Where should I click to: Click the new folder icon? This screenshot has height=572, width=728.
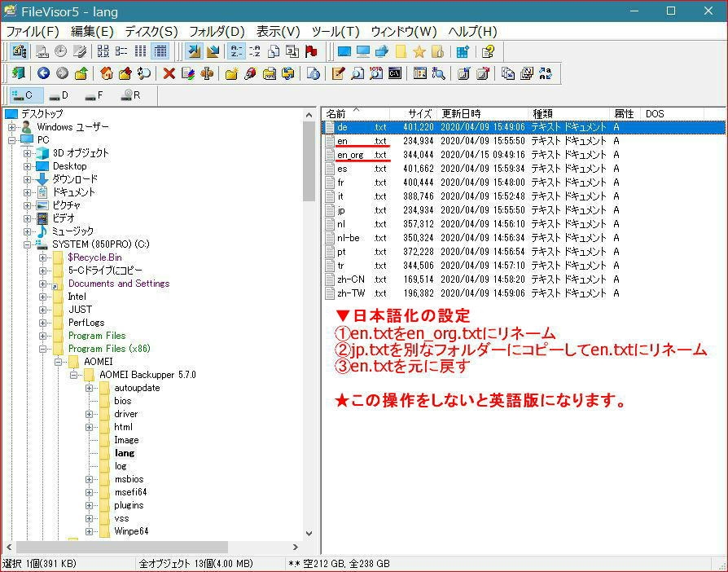(x=231, y=73)
